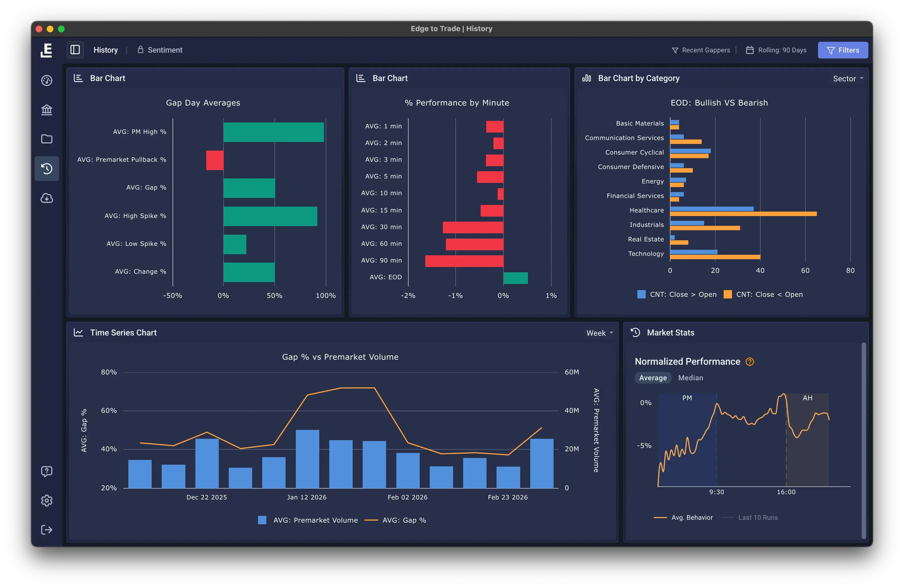Viewport: 904px width, 588px height.
Task: Switch to the Sentiment tab
Action: coord(159,50)
